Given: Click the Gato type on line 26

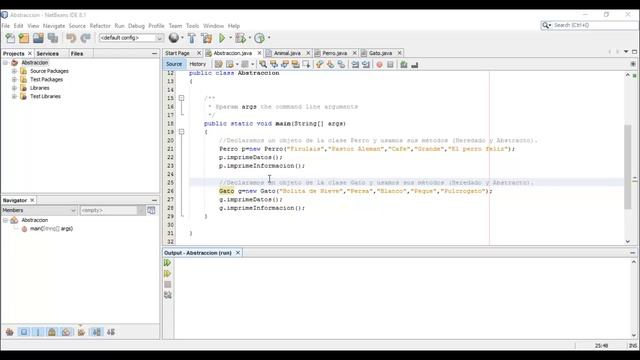Looking at the screenshot, I should [x=227, y=191].
